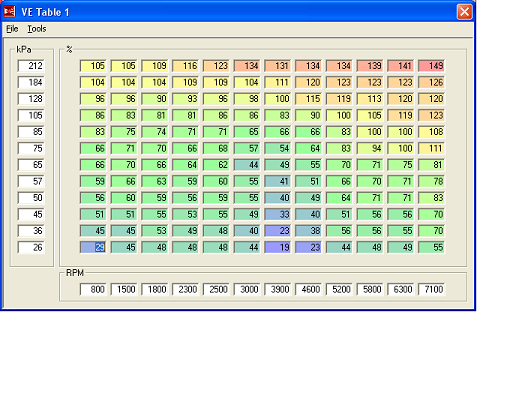Select the 65 kPa bin field

(x=31, y=165)
